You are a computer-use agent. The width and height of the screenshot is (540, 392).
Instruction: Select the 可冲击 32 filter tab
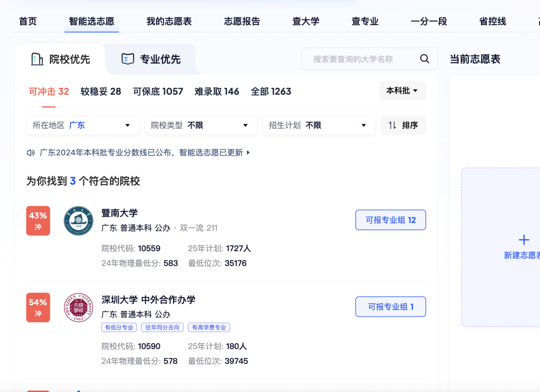coord(49,91)
